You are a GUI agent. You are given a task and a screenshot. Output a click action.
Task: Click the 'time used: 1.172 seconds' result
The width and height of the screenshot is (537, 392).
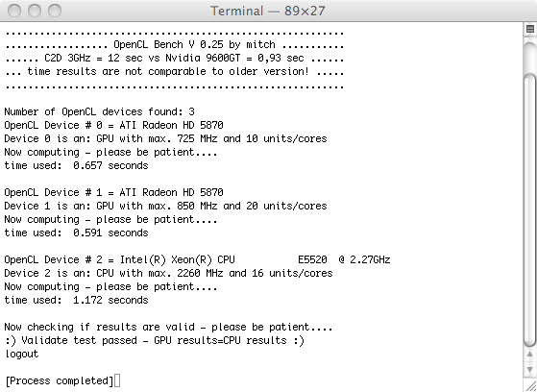[76, 300]
